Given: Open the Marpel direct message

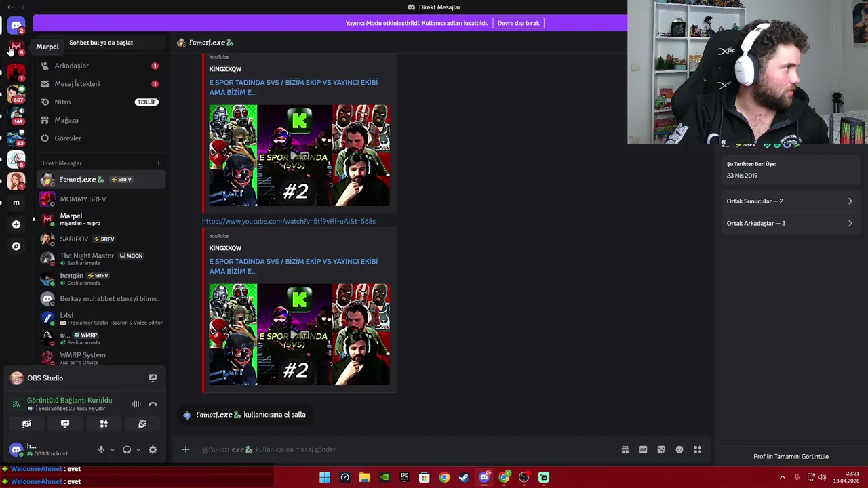Looking at the screenshot, I should click(x=100, y=219).
